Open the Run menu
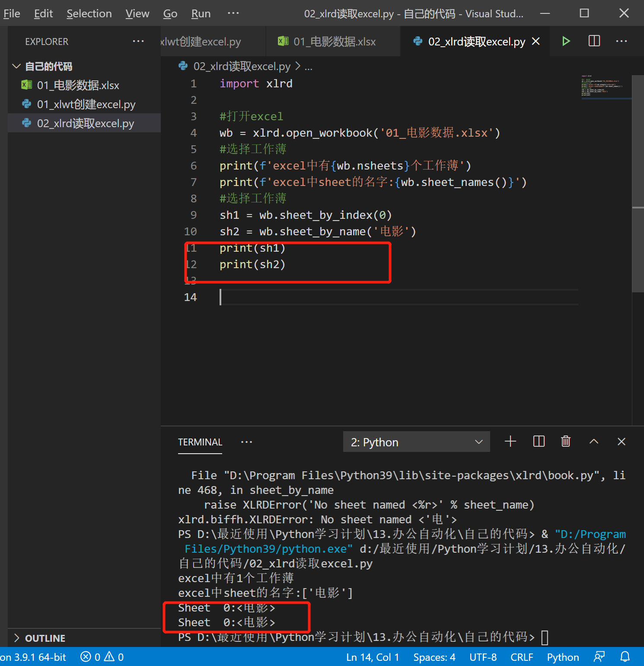Image resolution: width=644 pixels, height=666 pixels. [201, 13]
